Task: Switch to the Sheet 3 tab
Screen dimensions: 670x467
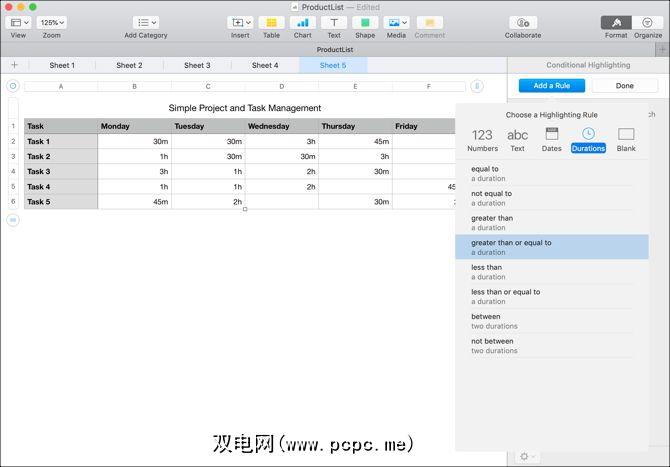Action: point(197,65)
